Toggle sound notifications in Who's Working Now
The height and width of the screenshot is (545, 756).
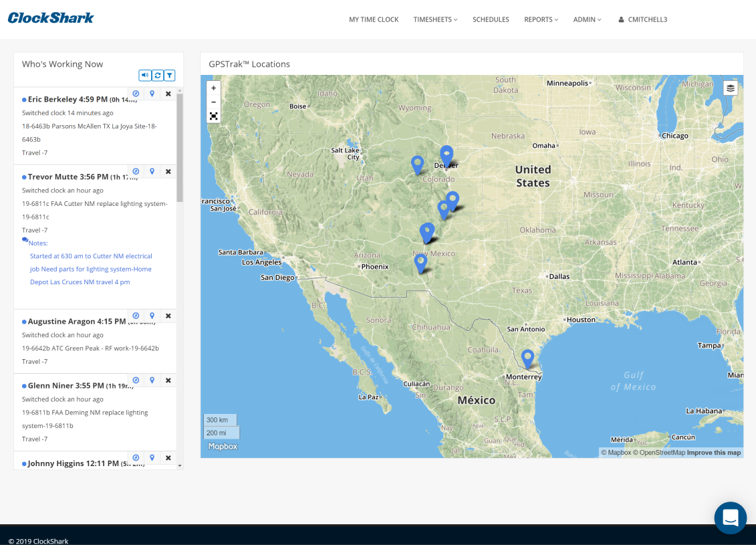144,76
